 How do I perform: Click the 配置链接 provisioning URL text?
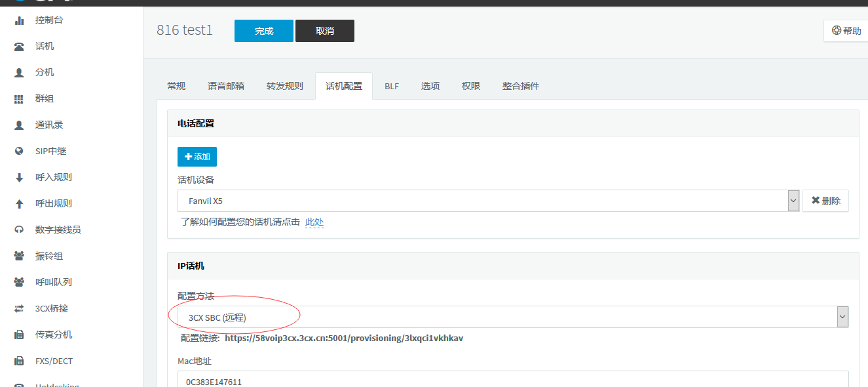point(344,338)
